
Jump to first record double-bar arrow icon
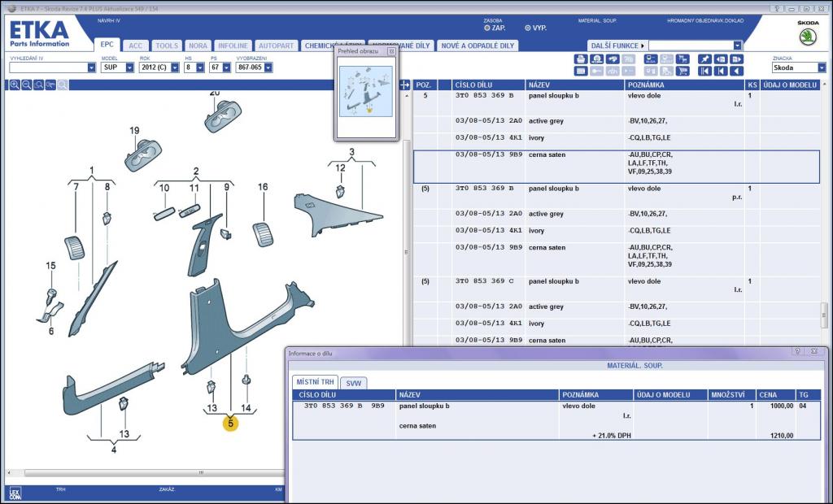point(704,72)
